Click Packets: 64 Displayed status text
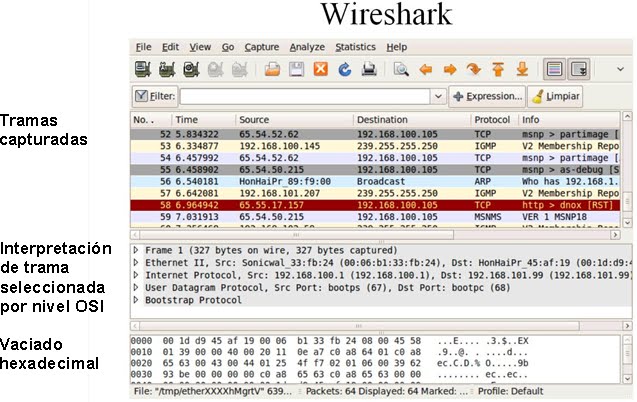 [x=387, y=391]
